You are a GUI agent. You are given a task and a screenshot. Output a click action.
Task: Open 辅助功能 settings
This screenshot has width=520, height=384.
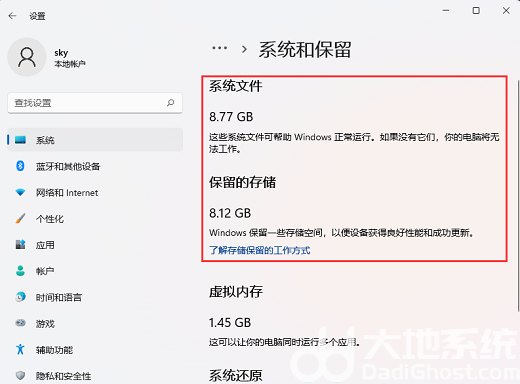(95, 350)
